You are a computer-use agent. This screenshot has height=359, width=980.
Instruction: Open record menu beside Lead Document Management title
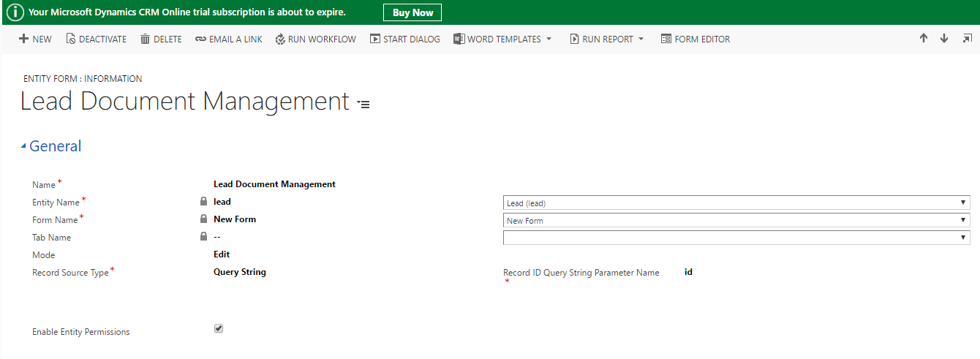(363, 105)
